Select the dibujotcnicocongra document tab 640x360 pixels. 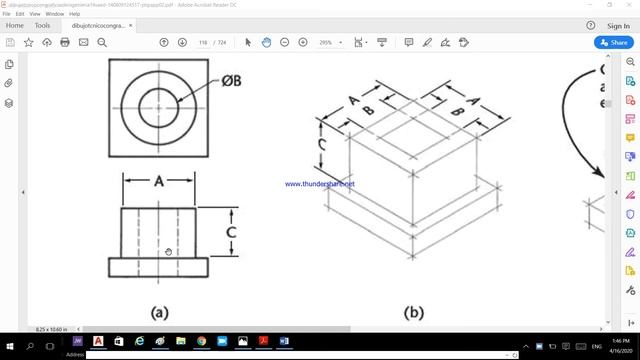[98, 26]
